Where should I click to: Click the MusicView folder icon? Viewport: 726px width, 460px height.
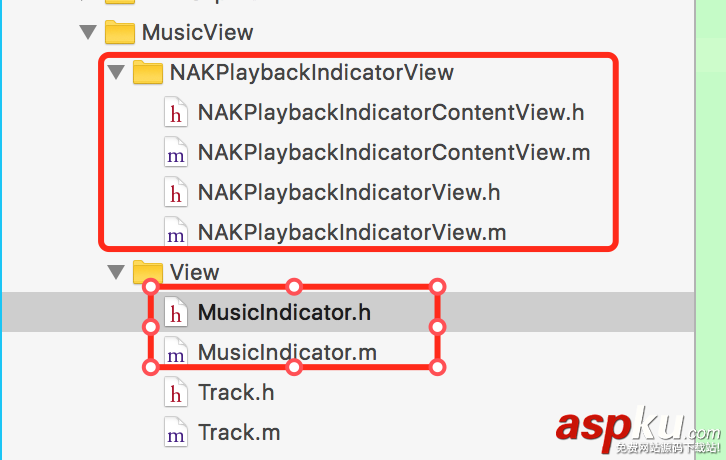click(x=120, y=32)
